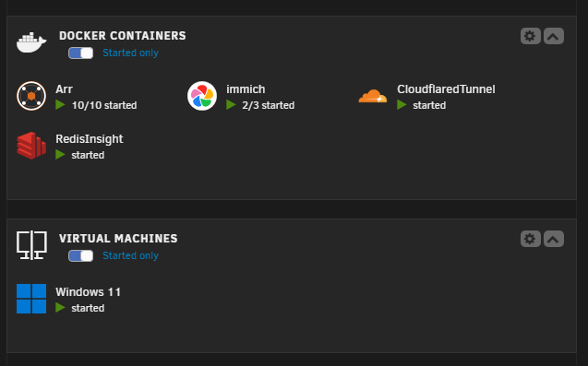Click the Windows 11 VM icon
The height and width of the screenshot is (366, 588).
click(31, 299)
